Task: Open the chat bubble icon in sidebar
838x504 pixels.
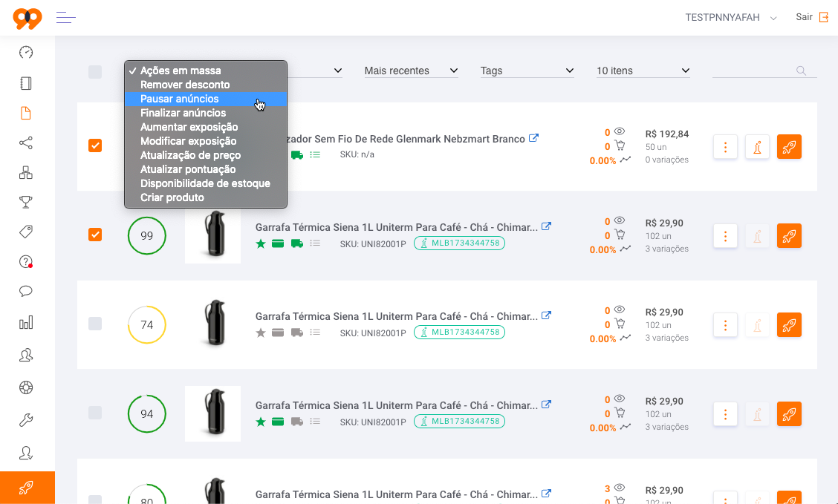Action: point(26,291)
